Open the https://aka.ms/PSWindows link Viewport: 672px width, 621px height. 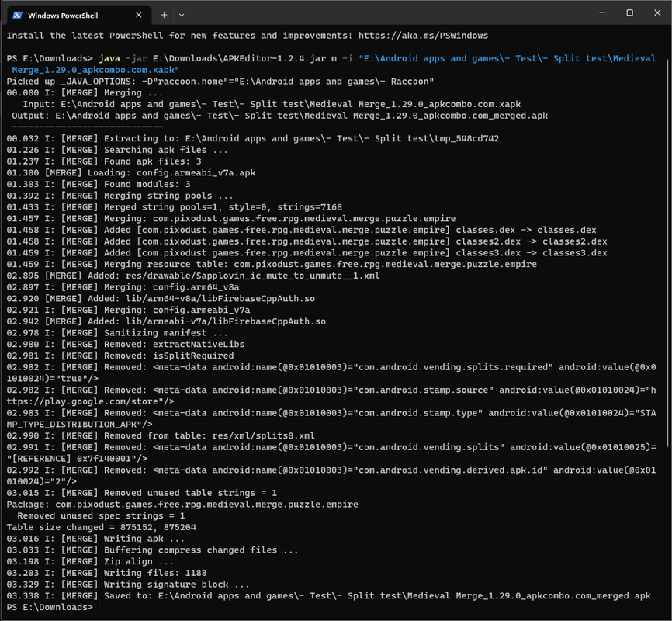click(423, 36)
